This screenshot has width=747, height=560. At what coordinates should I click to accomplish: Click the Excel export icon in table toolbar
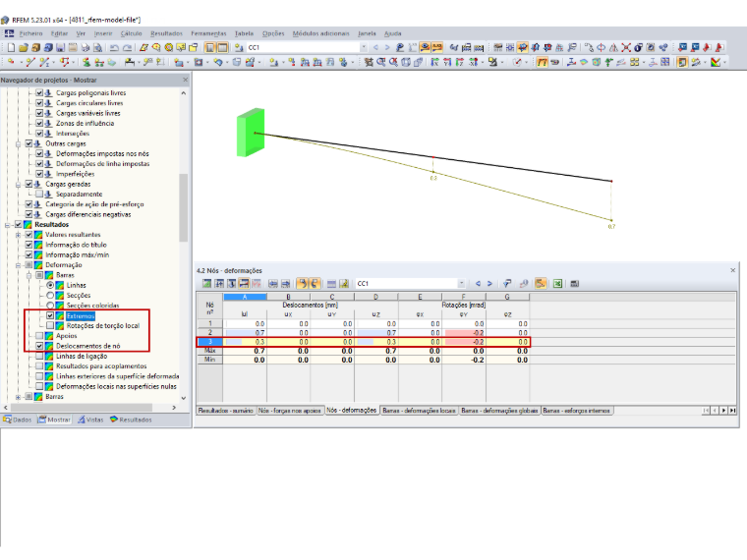[557, 284]
